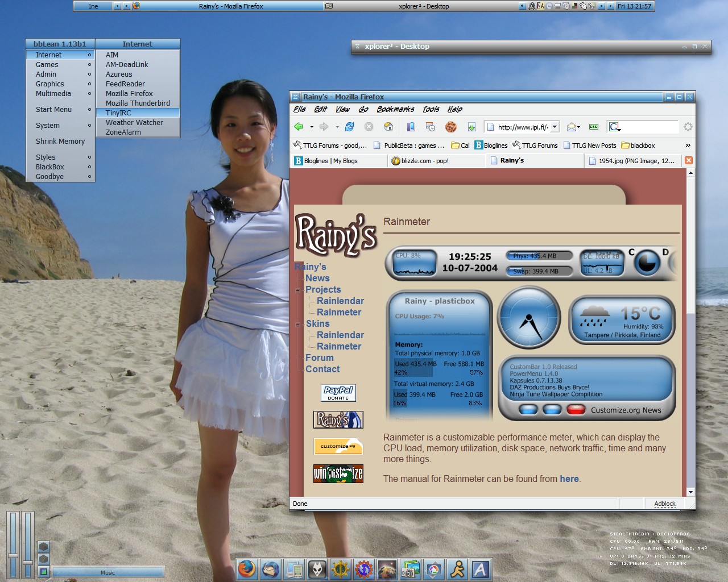Launch Thunderbird from the bottom dock
The height and width of the screenshot is (582, 728).
click(271, 569)
